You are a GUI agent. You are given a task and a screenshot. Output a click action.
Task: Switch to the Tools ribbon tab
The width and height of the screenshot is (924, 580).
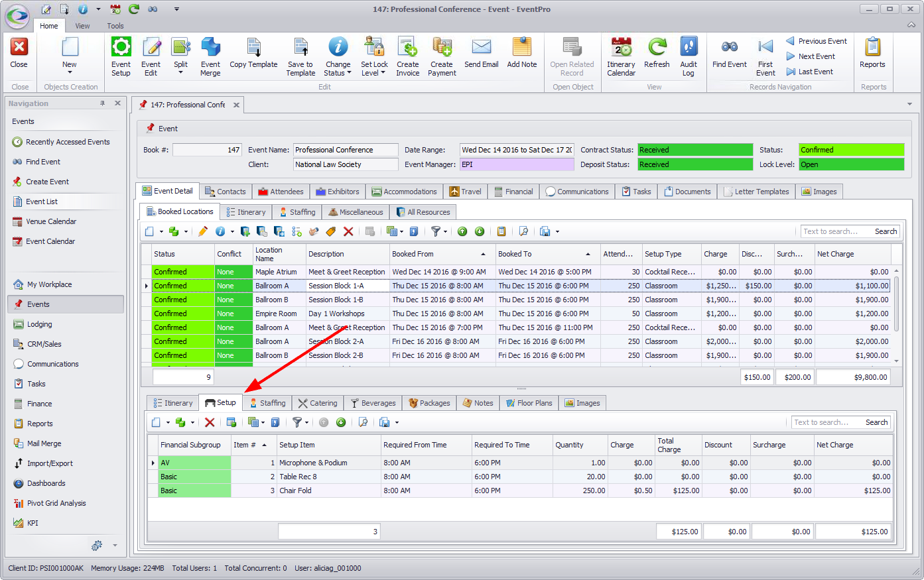click(x=115, y=26)
